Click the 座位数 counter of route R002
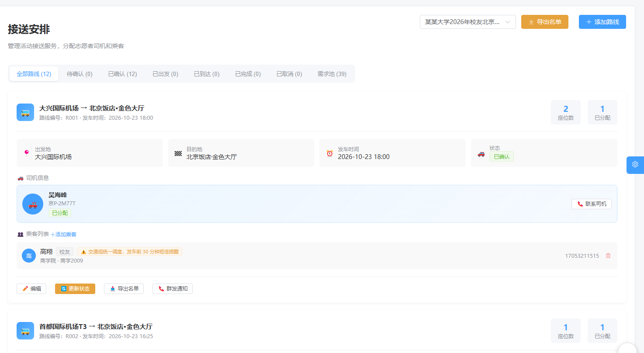The image size is (644, 353). tap(566, 331)
